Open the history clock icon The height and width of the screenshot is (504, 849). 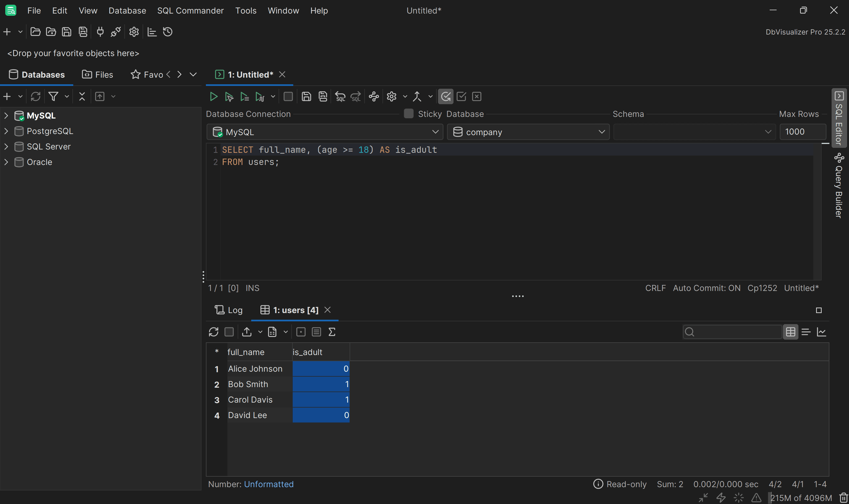coord(168,32)
